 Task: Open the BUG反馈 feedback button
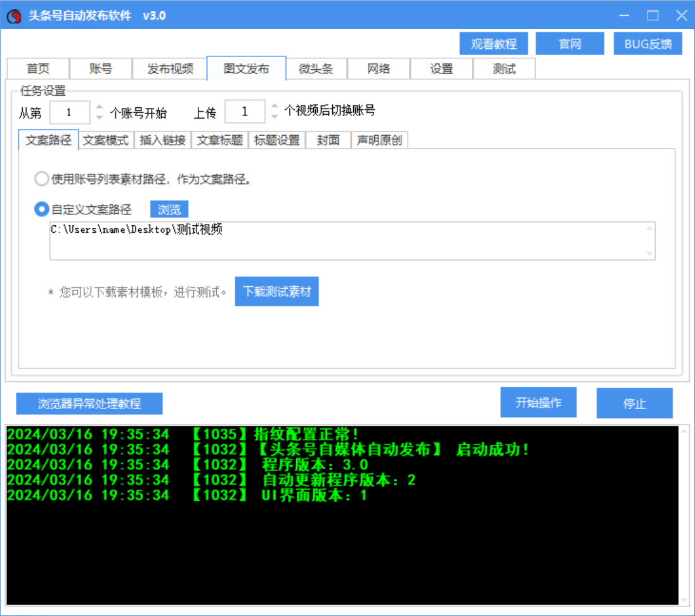[x=647, y=44]
